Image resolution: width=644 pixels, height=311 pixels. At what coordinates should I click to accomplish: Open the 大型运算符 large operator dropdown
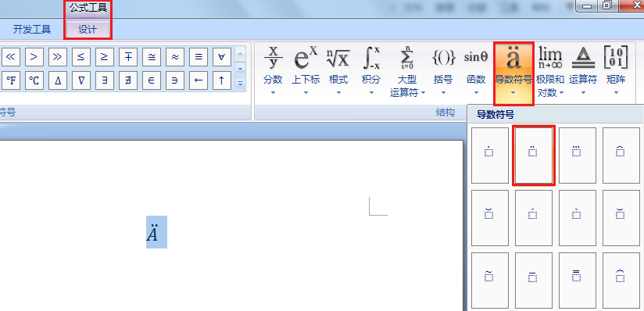407,70
